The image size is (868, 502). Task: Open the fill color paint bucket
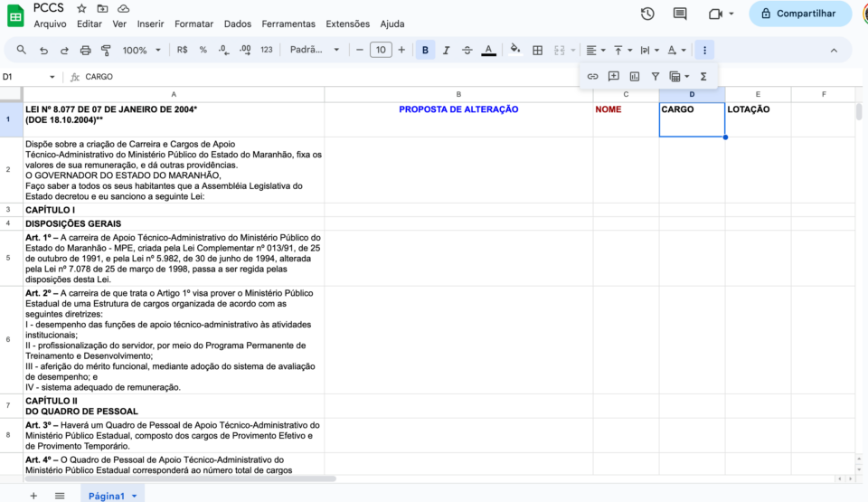[x=514, y=51]
